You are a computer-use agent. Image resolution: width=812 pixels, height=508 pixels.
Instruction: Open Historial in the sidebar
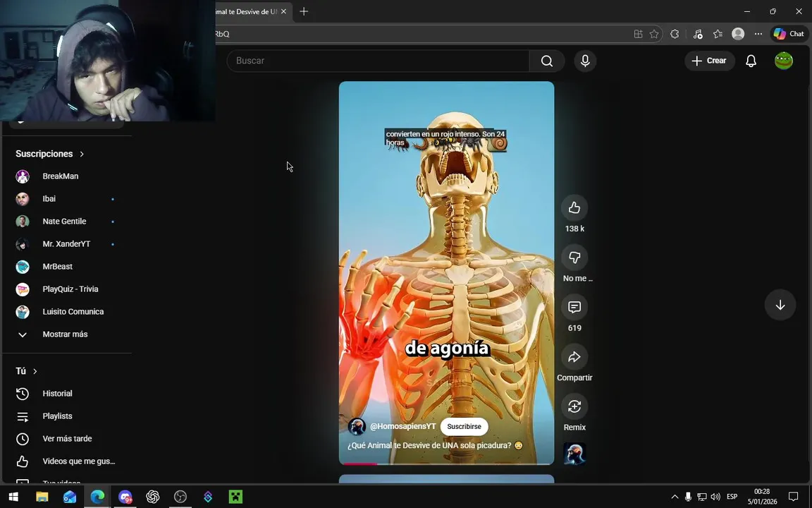click(66, 394)
